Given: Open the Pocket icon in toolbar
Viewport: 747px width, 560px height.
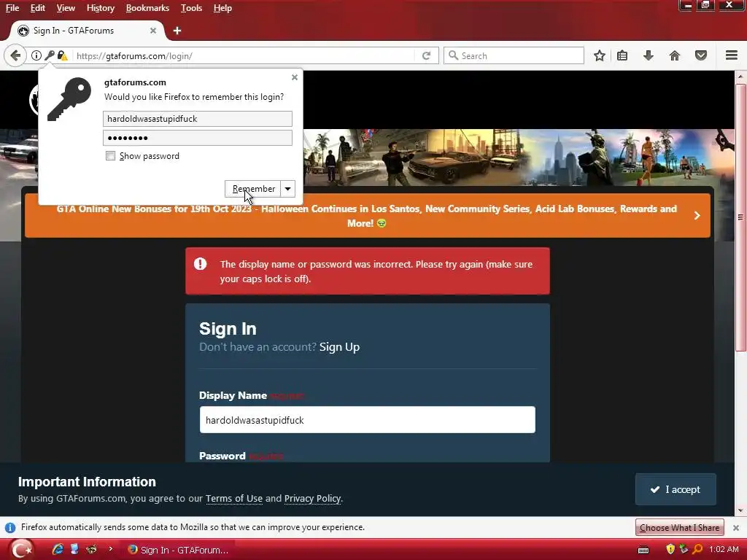Looking at the screenshot, I should (x=701, y=55).
